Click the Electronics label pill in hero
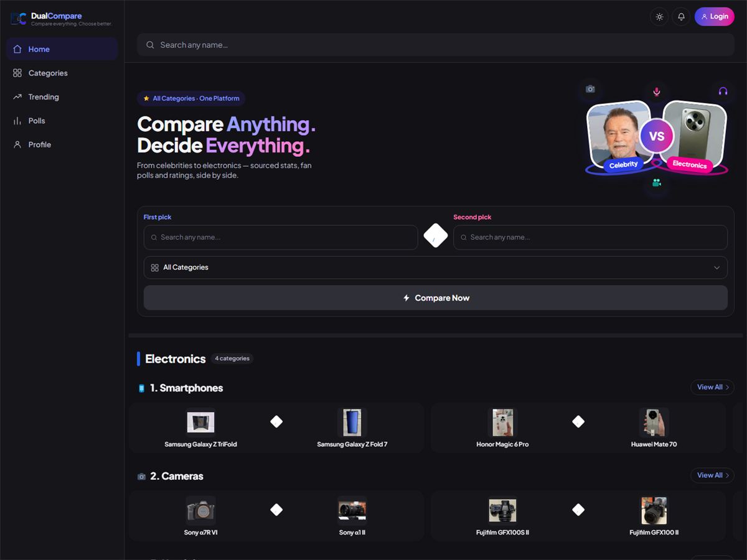Viewport: 747px width, 560px height. click(690, 164)
